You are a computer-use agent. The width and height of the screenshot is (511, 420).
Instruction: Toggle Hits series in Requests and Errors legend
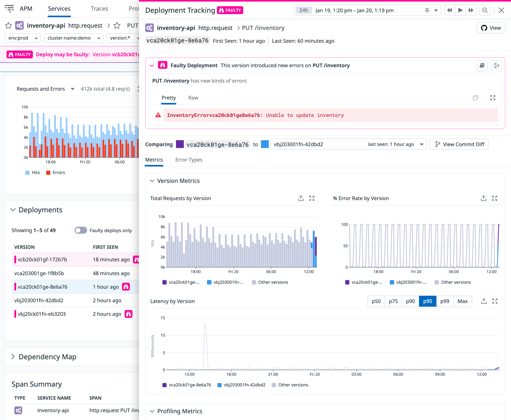click(33, 172)
